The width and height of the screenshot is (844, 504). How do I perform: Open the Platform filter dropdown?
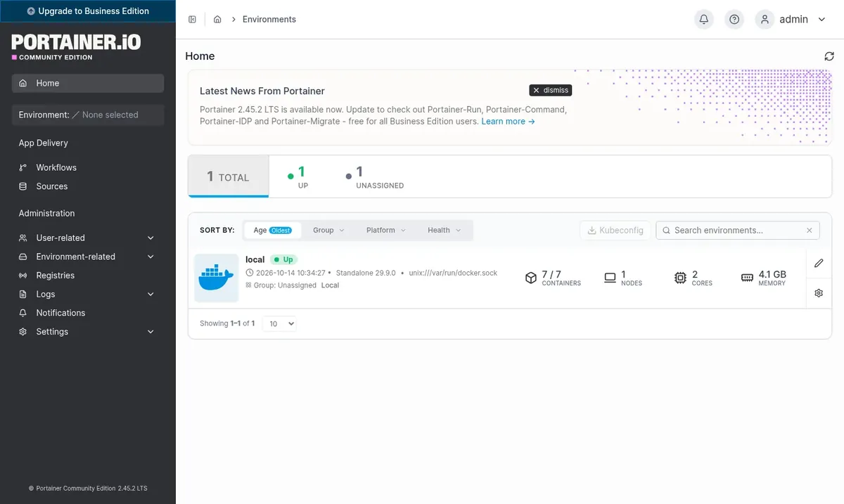click(x=385, y=230)
